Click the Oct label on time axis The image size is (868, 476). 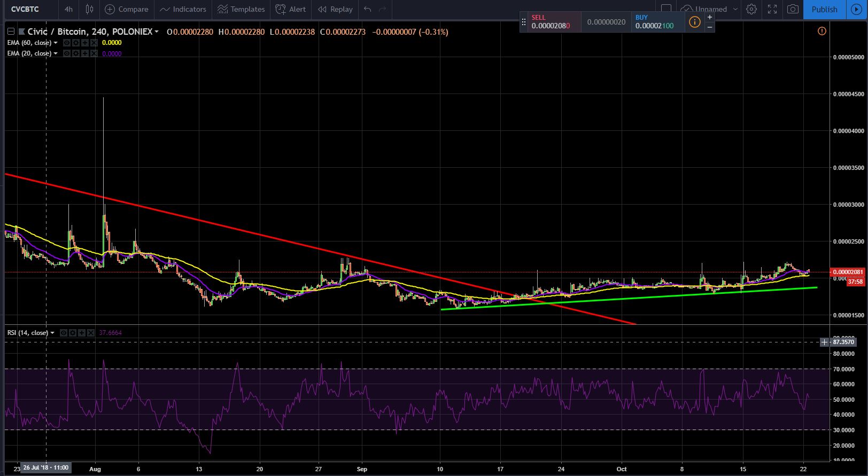tap(622, 468)
